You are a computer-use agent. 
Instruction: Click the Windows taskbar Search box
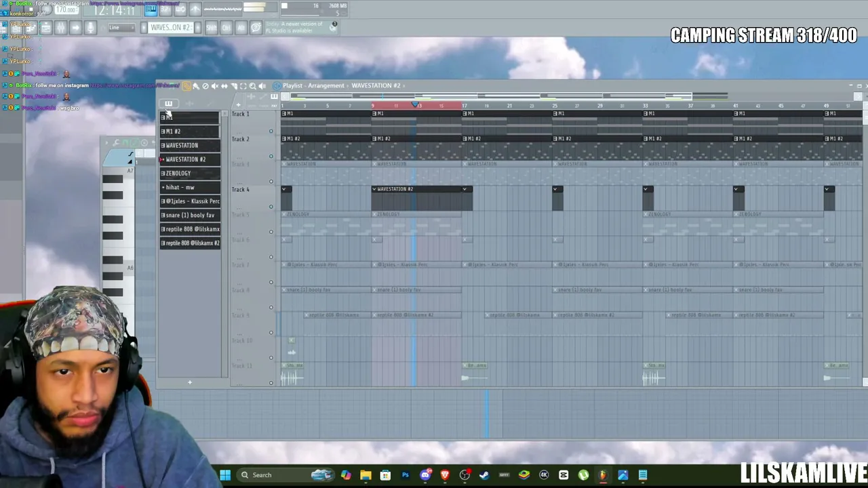pos(286,475)
